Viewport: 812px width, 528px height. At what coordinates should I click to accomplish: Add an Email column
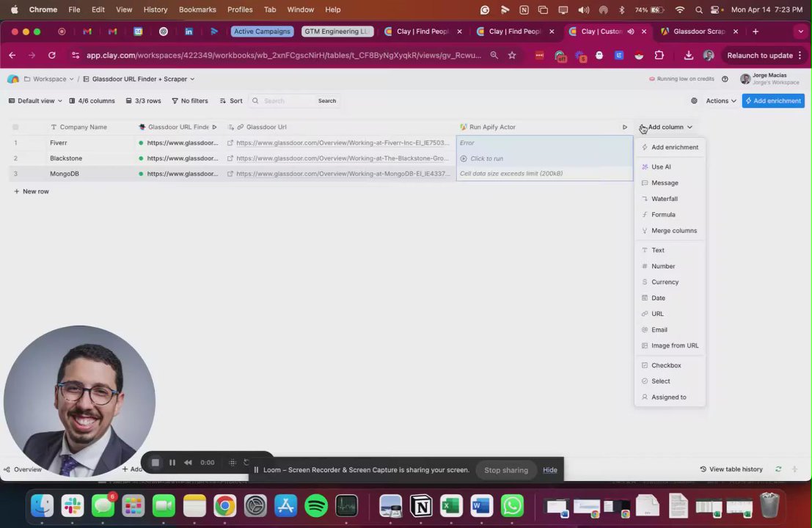click(670, 330)
